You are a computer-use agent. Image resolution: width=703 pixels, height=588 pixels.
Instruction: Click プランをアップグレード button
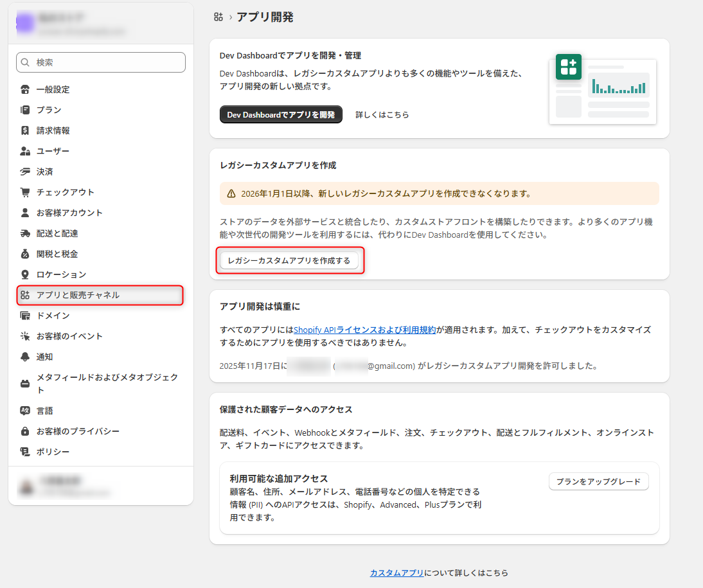(x=598, y=481)
